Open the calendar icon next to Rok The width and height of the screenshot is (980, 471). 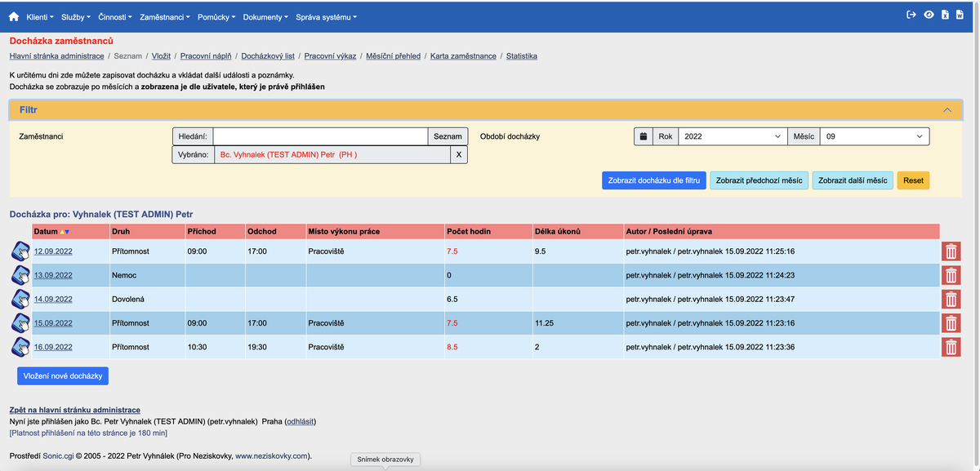[644, 136]
